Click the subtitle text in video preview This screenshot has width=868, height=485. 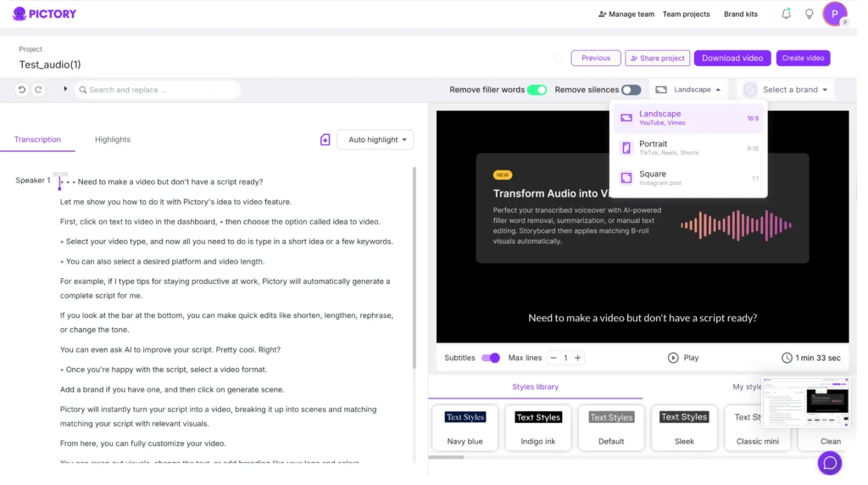[x=643, y=318]
